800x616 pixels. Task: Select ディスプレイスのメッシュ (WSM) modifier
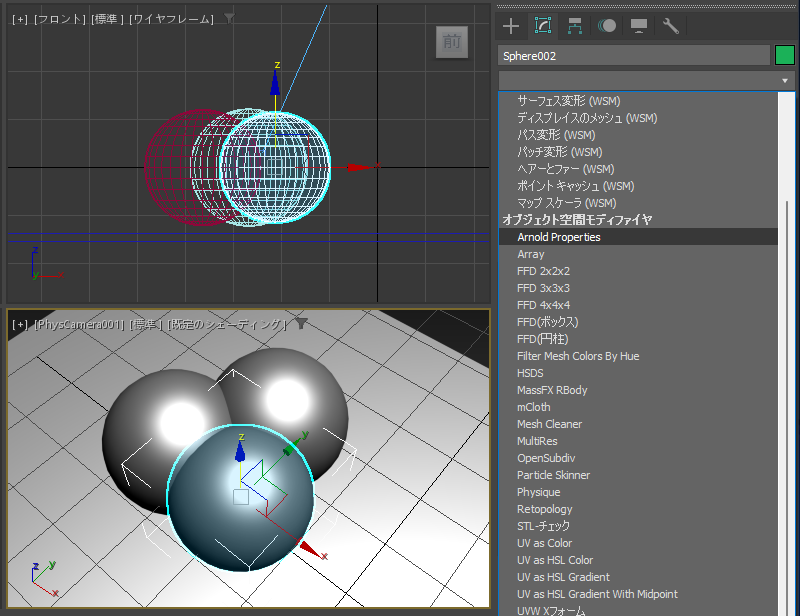638,118
